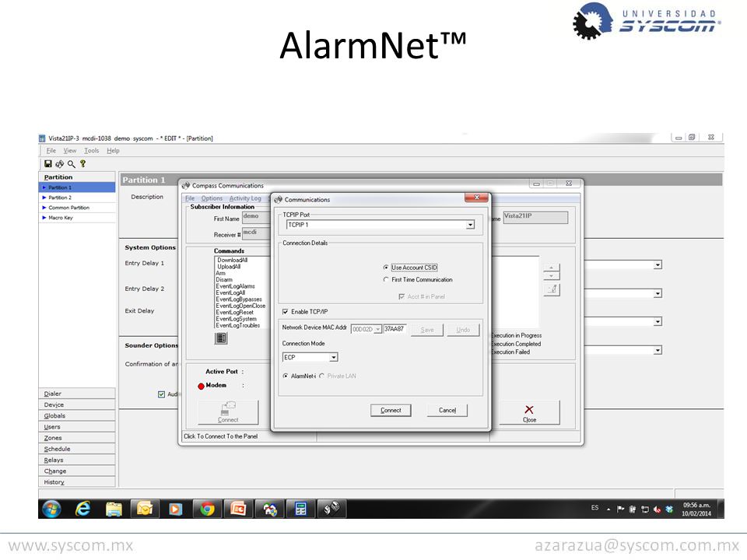Select 'EventLogTroubles' in Commands list
Image resolution: width=747 pixels, height=560 pixels.
coord(238,325)
